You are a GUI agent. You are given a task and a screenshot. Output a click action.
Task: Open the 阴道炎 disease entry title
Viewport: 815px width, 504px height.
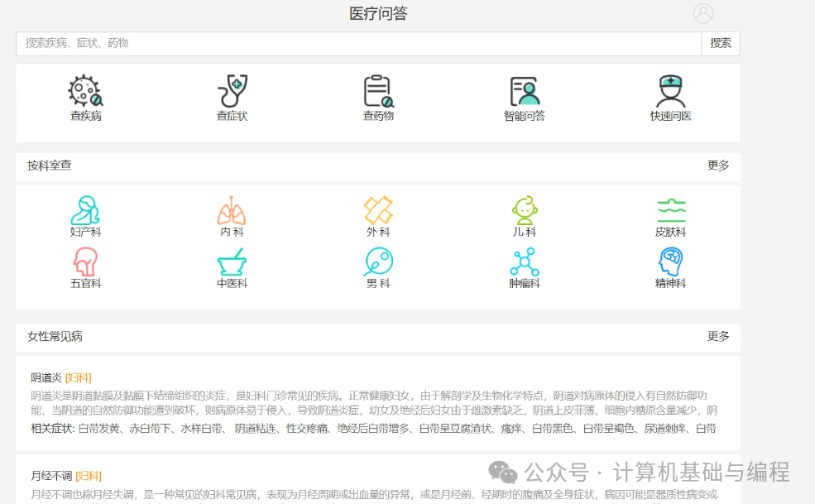pyautogui.click(x=46, y=377)
